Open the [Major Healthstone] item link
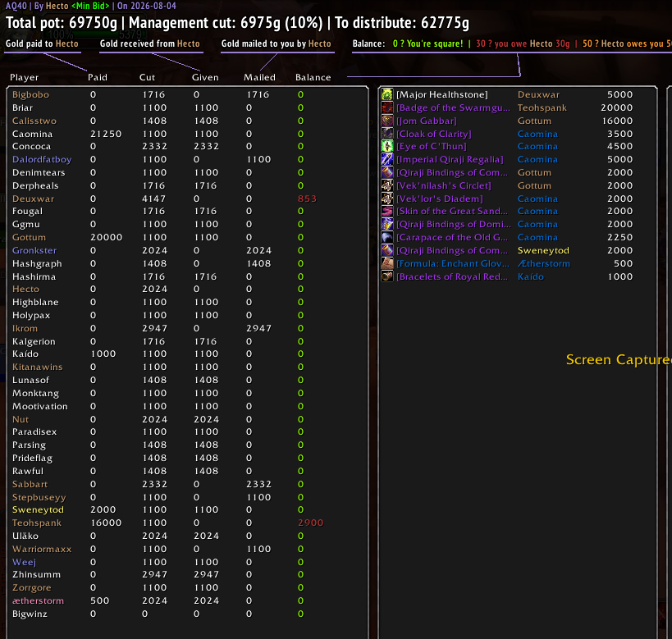The image size is (672, 639). [442, 94]
